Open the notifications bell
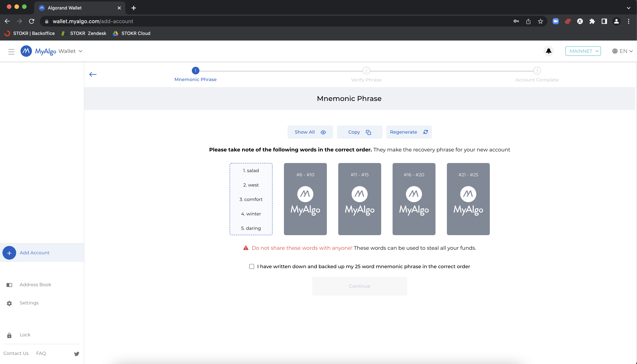Image resolution: width=637 pixels, height=364 pixels. 548,51
